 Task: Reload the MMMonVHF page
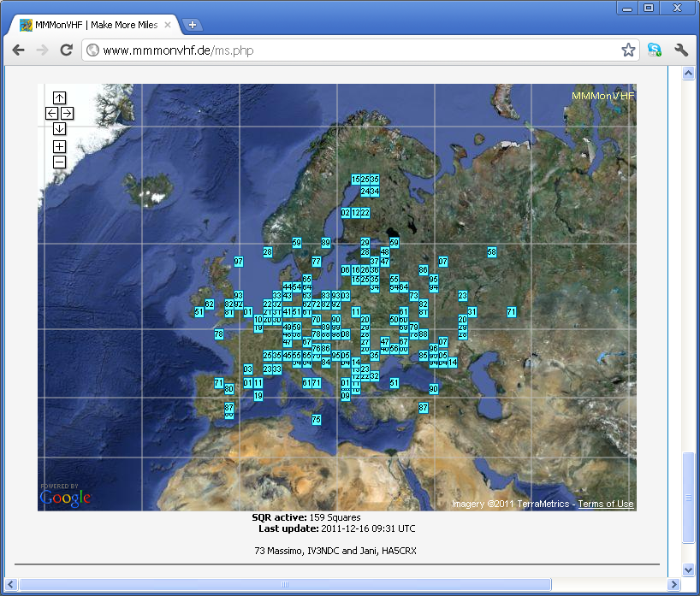coord(66,50)
